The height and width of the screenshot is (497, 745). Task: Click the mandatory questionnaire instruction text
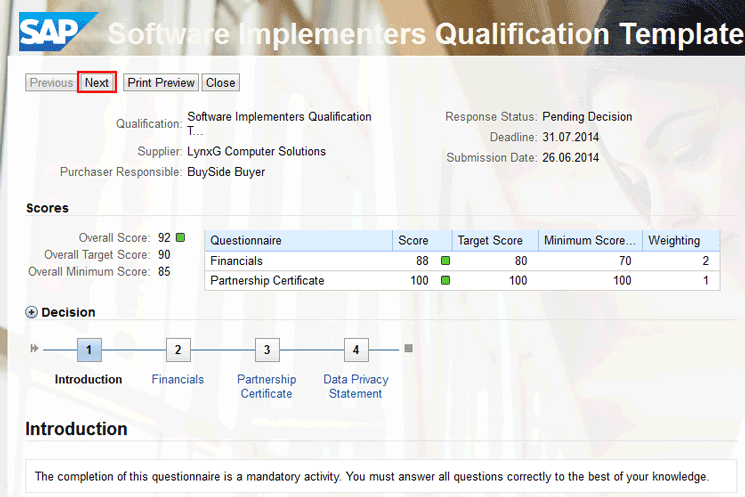tap(372, 477)
